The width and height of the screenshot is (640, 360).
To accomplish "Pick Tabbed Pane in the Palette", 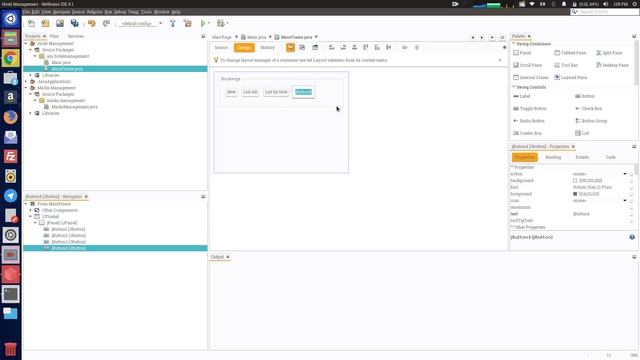I will pyautogui.click(x=570, y=53).
